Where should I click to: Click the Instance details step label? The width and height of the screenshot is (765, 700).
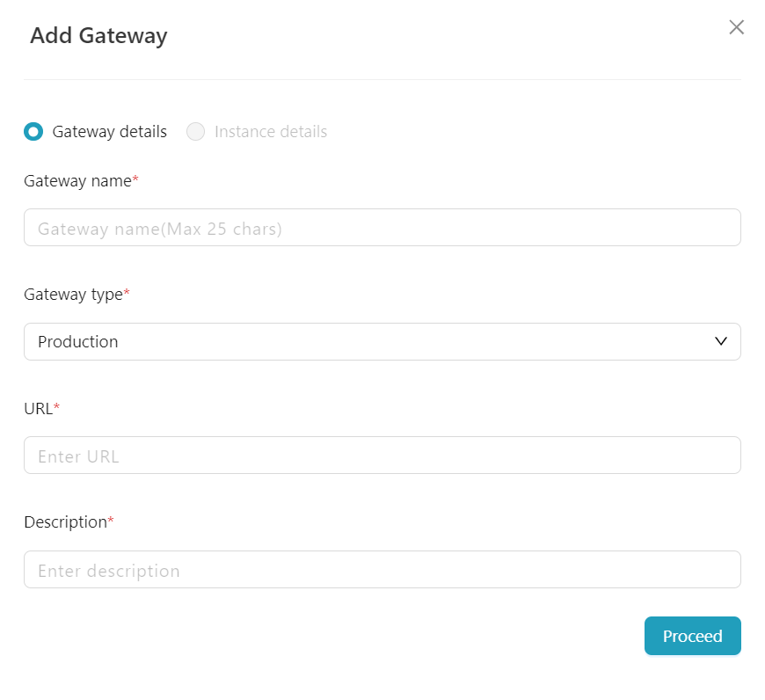(271, 132)
